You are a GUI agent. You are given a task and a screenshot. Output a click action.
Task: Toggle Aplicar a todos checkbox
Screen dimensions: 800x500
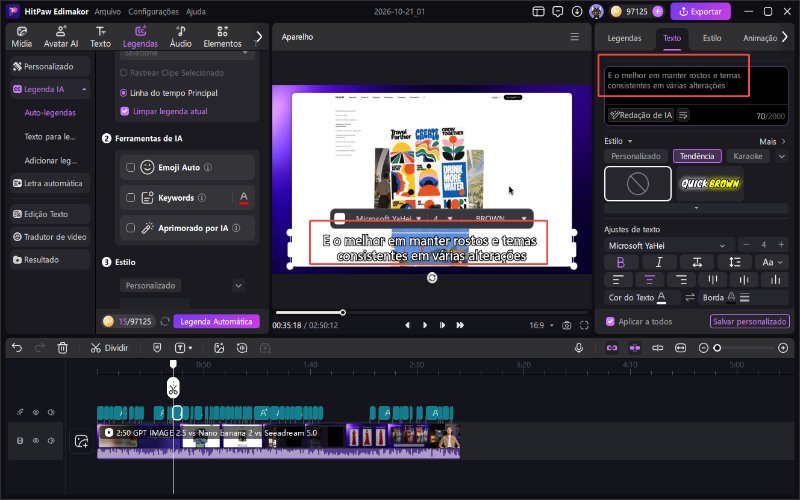(x=610, y=321)
